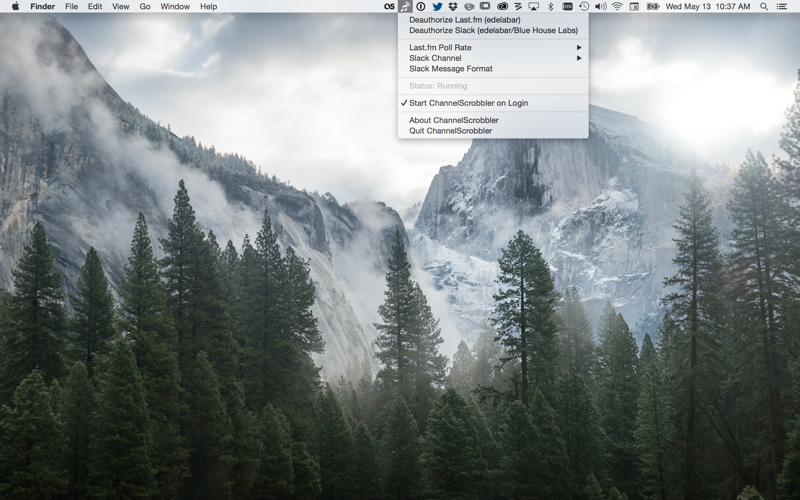This screenshot has height=500, width=800.
Task: Click the ChannelScrobbler music note menu bar icon
Action: point(405,6)
